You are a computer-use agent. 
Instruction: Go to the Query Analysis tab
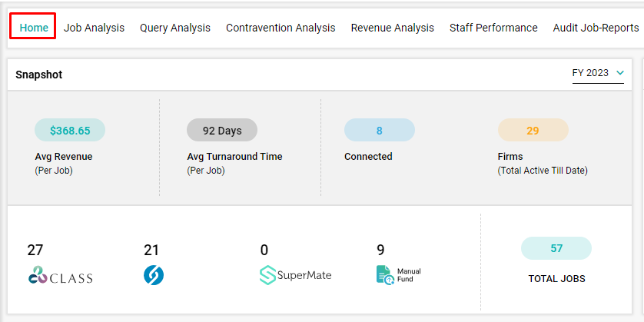tap(175, 28)
